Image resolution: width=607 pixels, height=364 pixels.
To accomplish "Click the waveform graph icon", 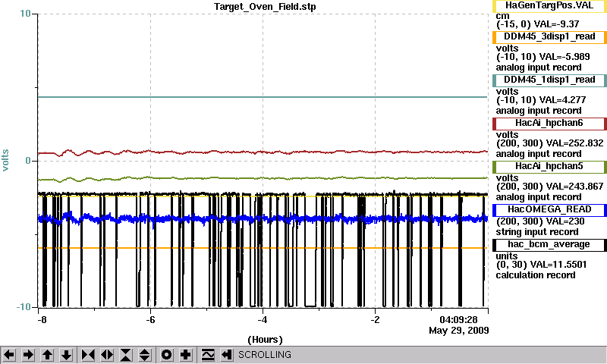I will [208, 355].
